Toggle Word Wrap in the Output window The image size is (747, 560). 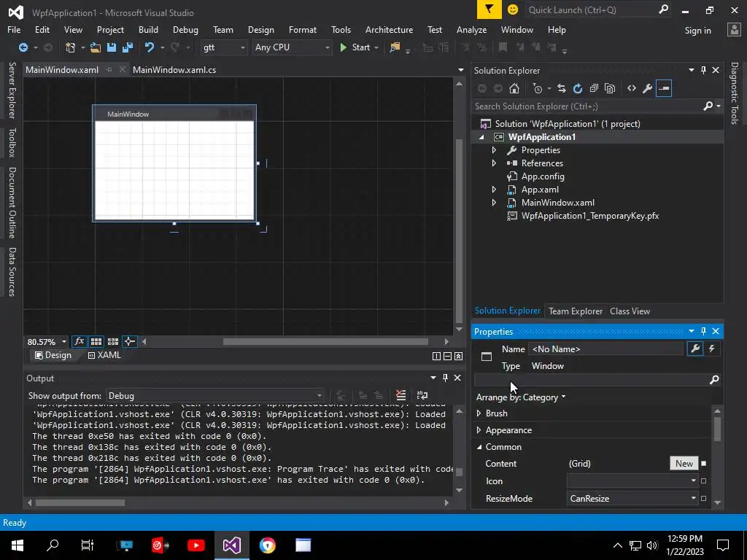pos(422,395)
